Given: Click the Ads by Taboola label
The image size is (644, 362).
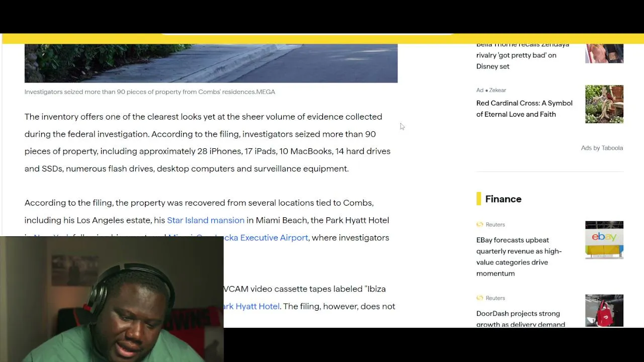Looking at the screenshot, I should point(602,148).
